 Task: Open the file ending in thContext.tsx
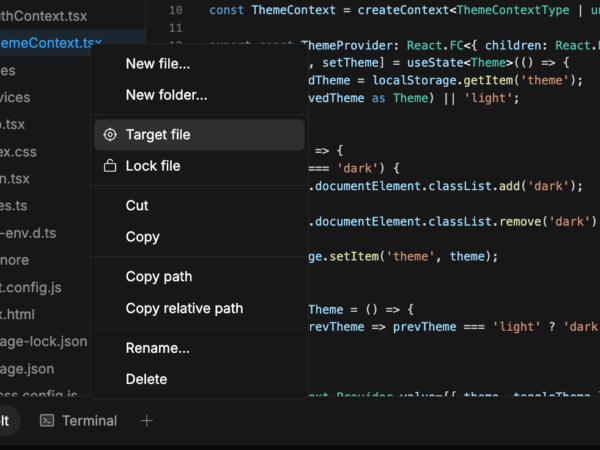coord(43,16)
